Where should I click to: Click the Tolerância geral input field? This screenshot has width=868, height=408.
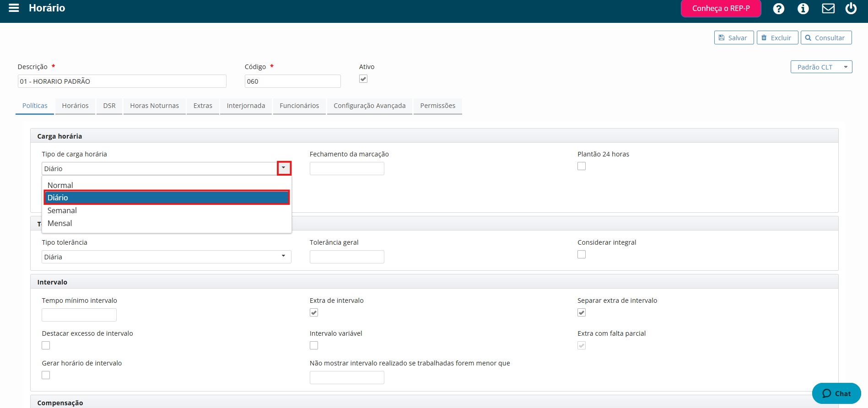pos(347,257)
